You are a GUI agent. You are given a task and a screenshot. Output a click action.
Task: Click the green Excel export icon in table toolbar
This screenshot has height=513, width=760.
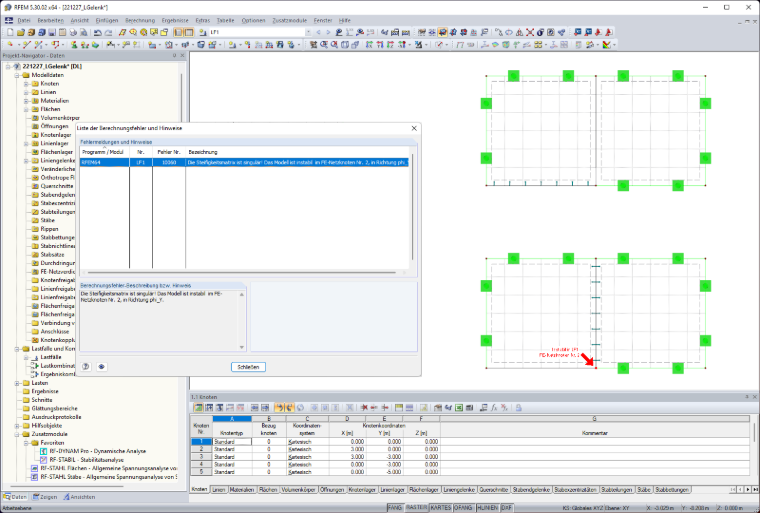click(459, 408)
